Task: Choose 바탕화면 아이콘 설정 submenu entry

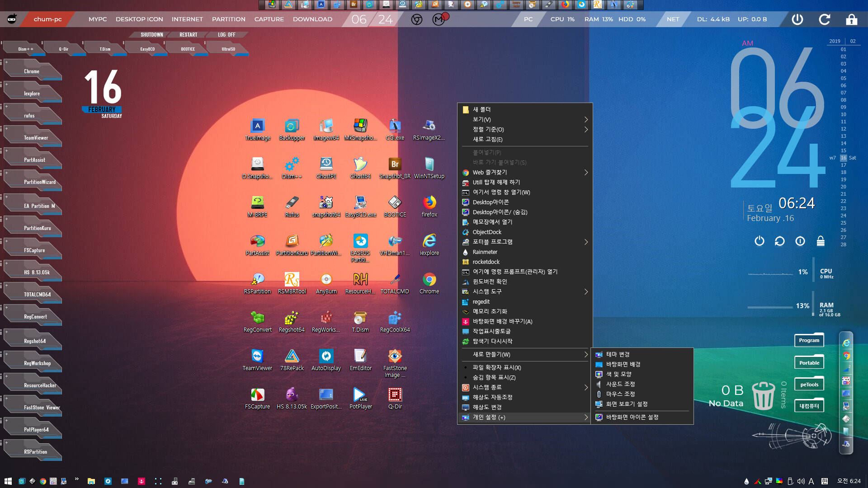Action: coord(642,417)
